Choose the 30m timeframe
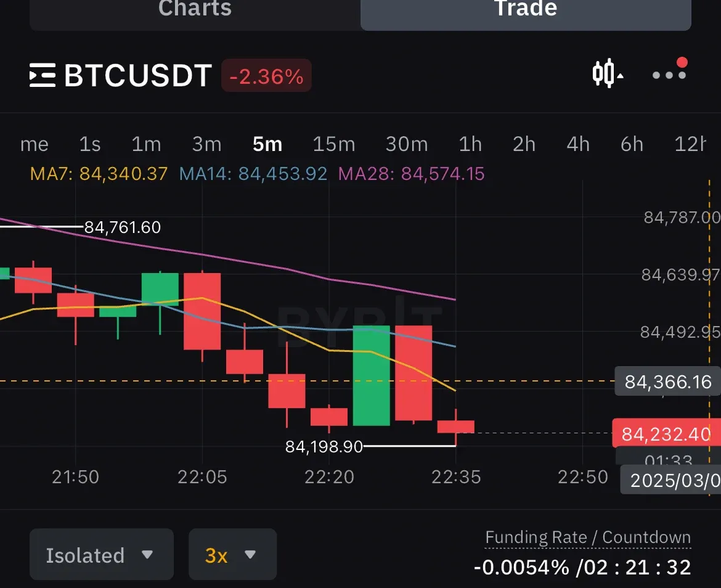Screen dimensions: 721x588 [406, 144]
